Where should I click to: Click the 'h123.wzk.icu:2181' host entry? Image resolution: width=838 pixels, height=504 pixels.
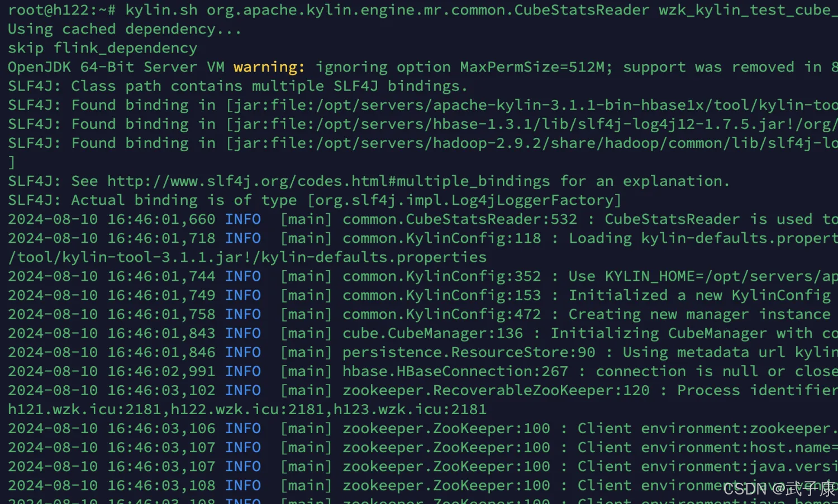tap(410, 410)
